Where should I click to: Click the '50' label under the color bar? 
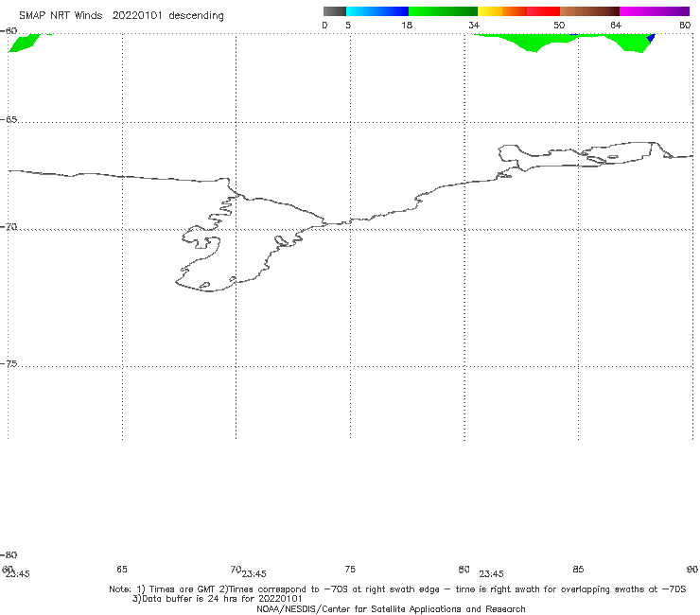559,26
